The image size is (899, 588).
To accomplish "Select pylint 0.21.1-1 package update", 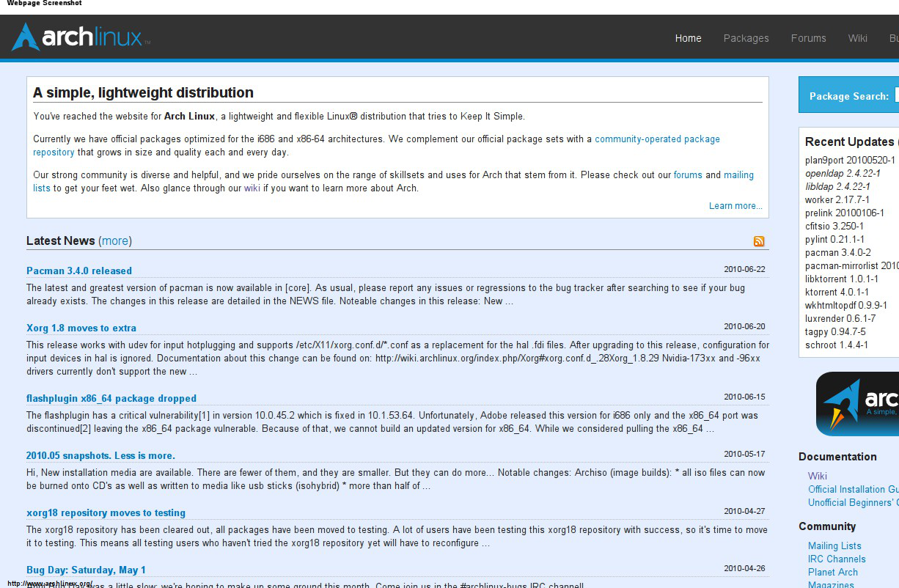I will [x=834, y=239].
